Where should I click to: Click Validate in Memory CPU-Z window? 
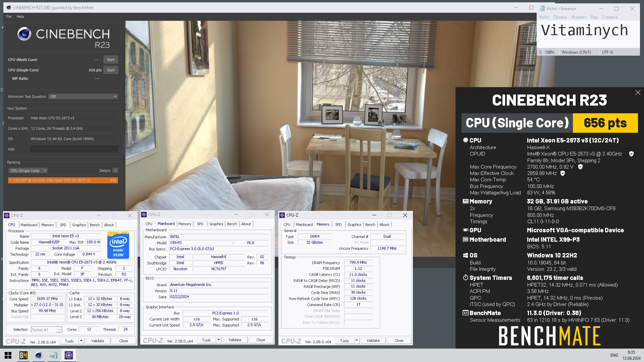[373, 341]
